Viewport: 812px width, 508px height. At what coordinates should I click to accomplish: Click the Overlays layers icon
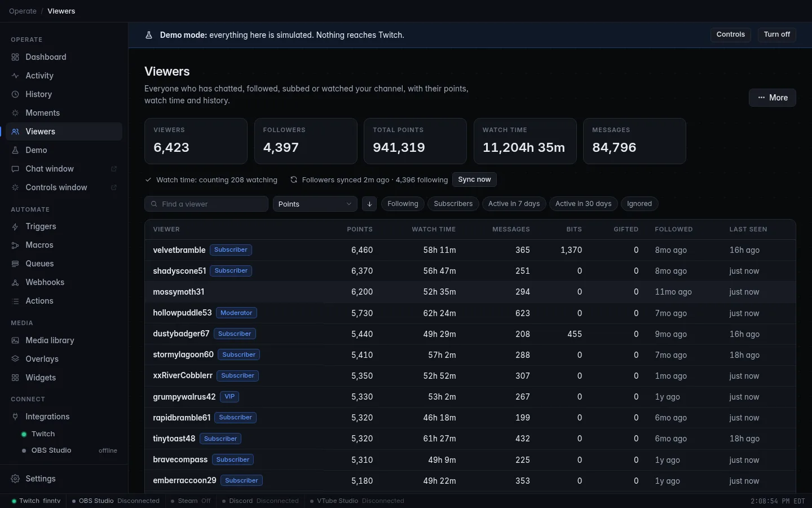(15, 359)
